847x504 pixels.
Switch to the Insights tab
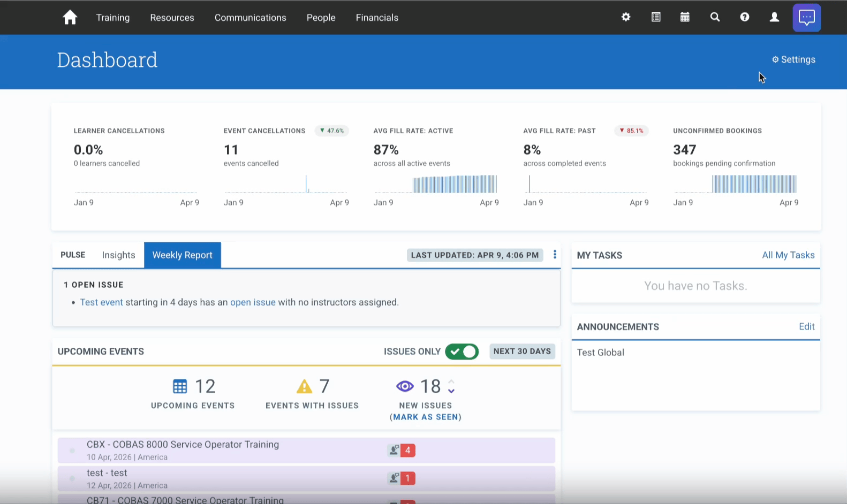[x=119, y=255]
